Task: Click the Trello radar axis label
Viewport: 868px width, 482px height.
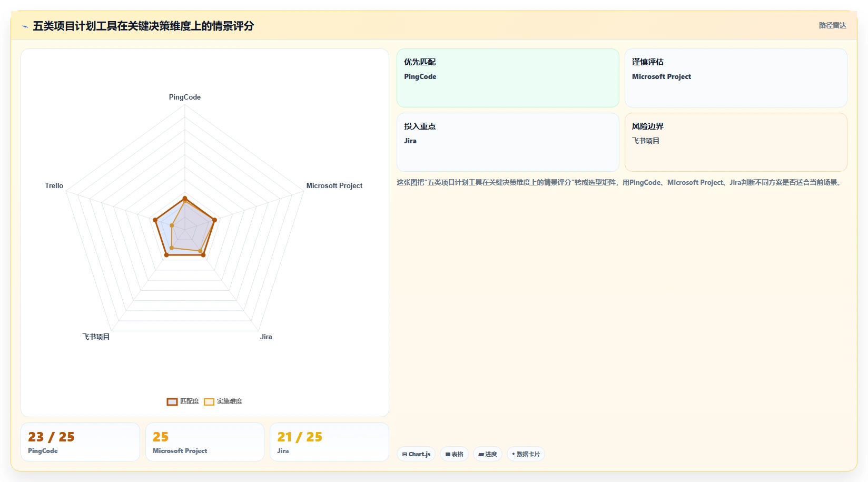Action: tap(54, 185)
